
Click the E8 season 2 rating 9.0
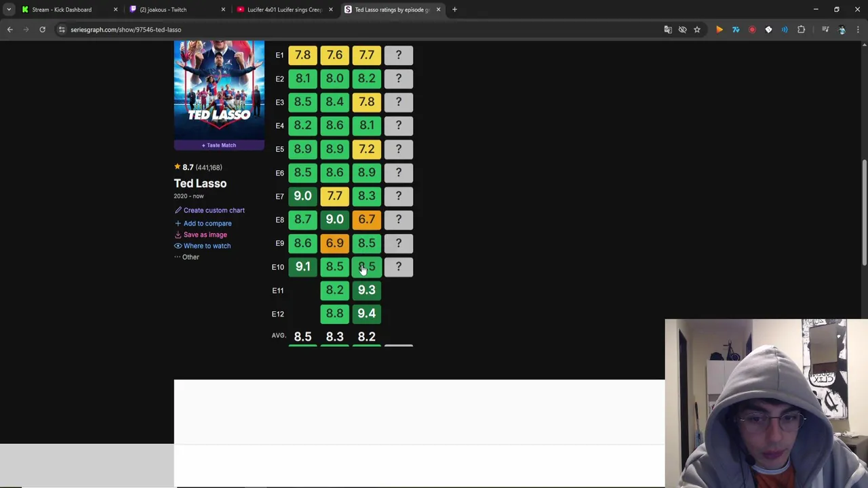click(334, 219)
